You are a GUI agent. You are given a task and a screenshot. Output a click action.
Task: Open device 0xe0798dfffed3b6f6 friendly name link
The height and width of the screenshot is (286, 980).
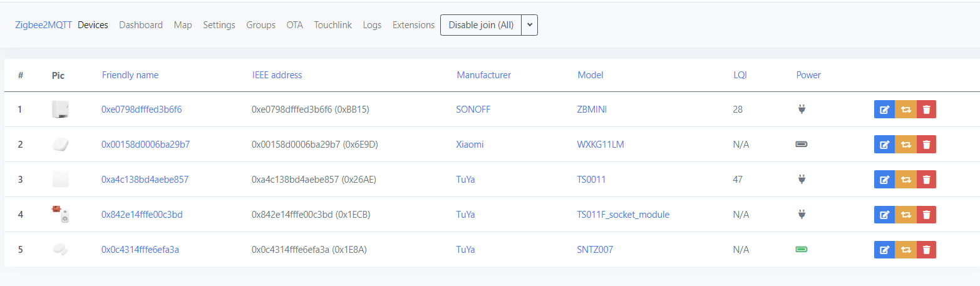142,110
